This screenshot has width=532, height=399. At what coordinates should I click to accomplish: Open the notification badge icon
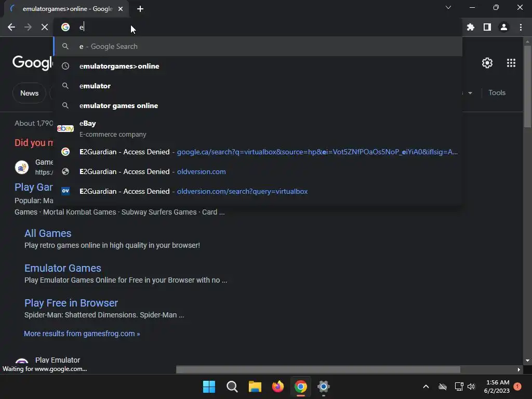click(x=517, y=387)
